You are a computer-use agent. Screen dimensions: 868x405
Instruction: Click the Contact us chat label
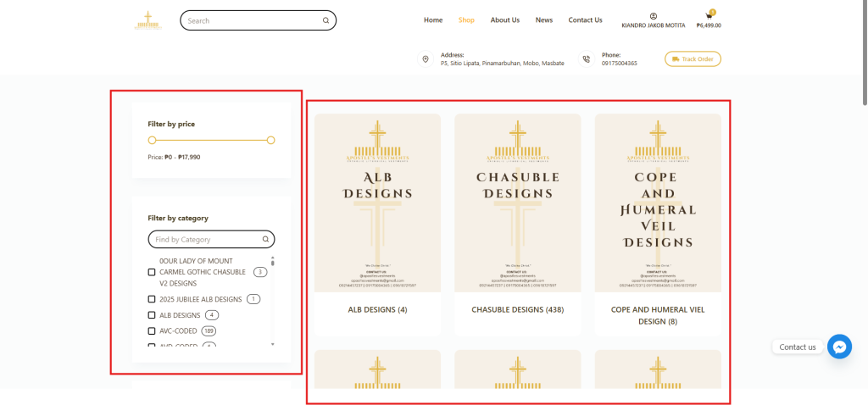797,347
